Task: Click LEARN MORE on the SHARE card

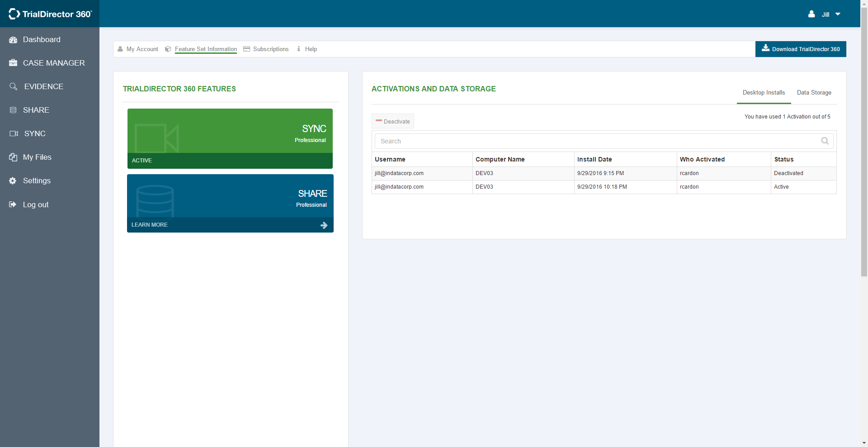Action: pyautogui.click(x=230, y=225)
